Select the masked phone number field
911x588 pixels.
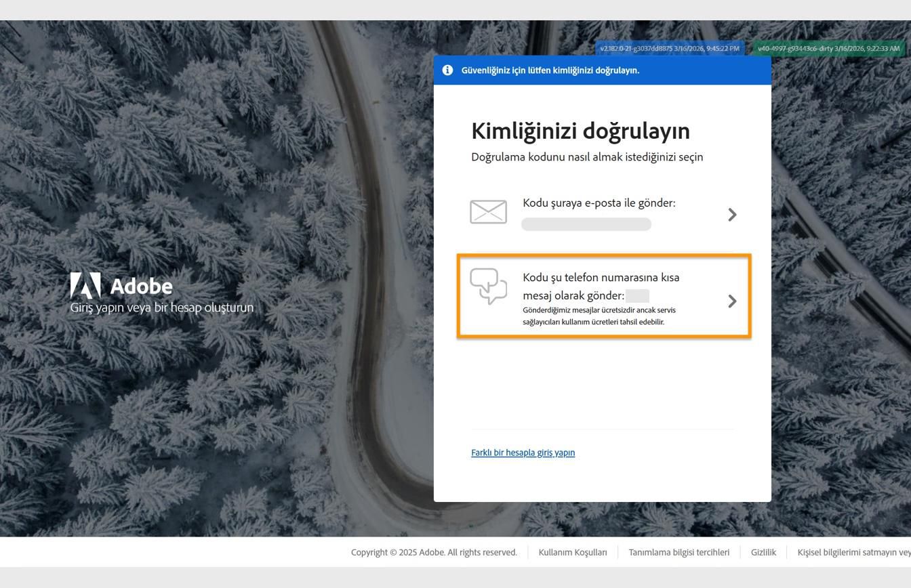click(638, 296)
